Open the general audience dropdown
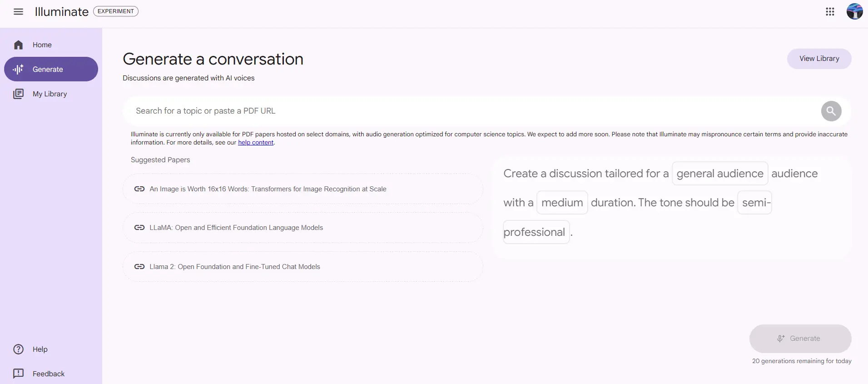The image size is (868, 384). [x=719, y=174]
